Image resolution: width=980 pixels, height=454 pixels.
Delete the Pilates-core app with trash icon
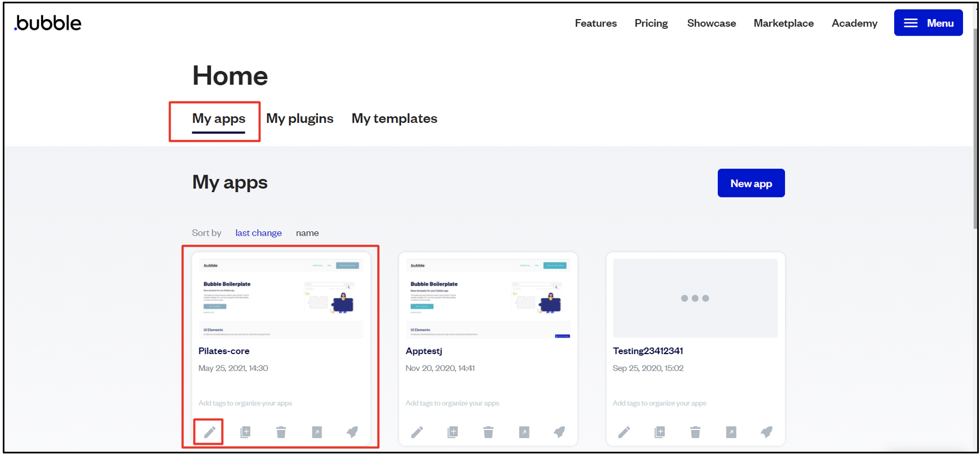point(281,432)
